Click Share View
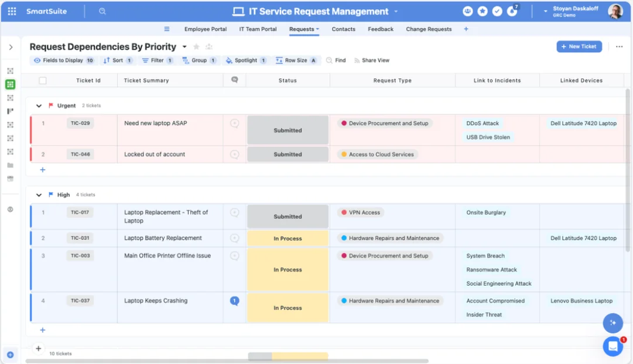 [x=372, y=60]
